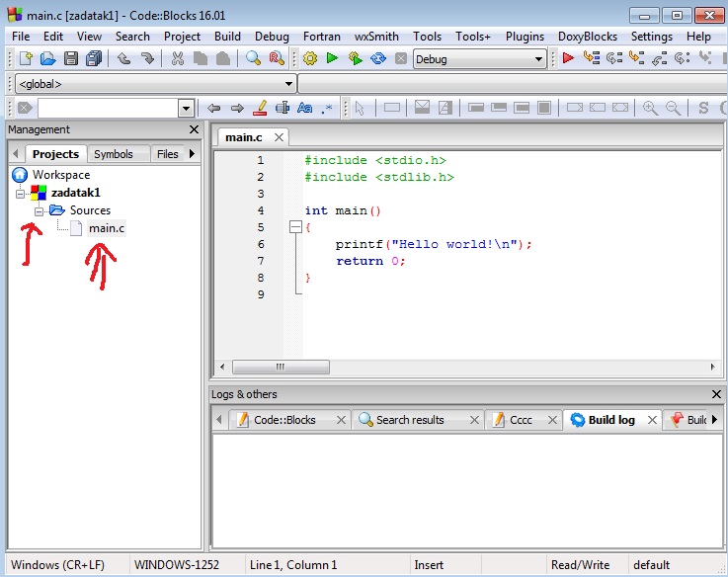Open the Debug build target dropdown
Viewport: 728px width, 577px height.
click(x=538, y=59)
